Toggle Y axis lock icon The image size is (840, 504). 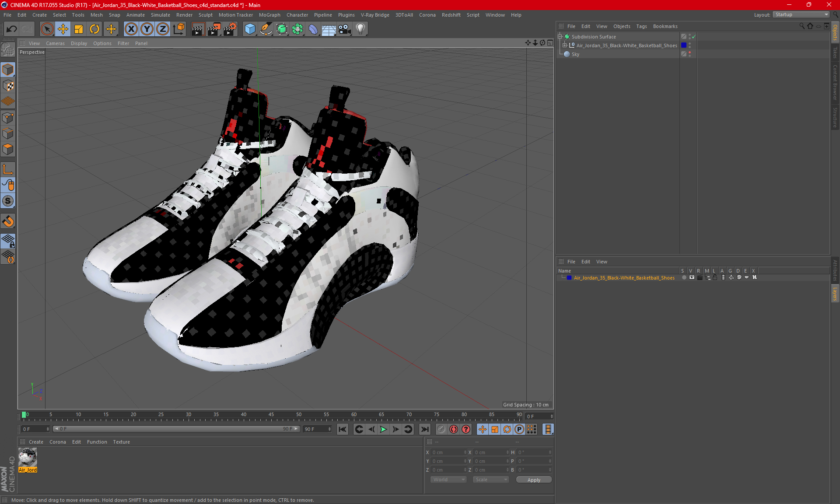(x=147, y=29)
